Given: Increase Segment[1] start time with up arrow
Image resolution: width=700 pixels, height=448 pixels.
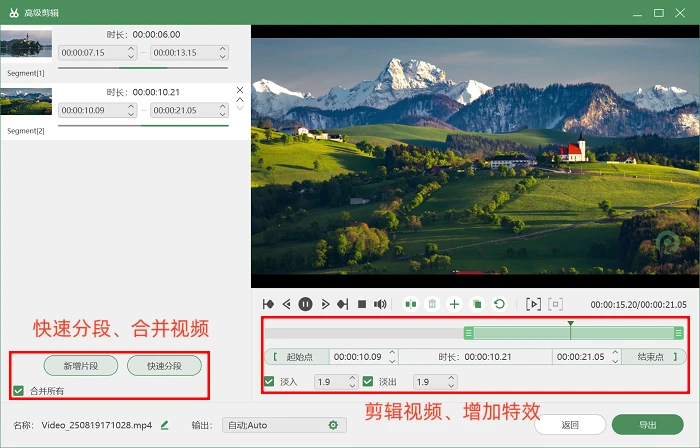Looking at the screenshot, I should tap(131, 49).
